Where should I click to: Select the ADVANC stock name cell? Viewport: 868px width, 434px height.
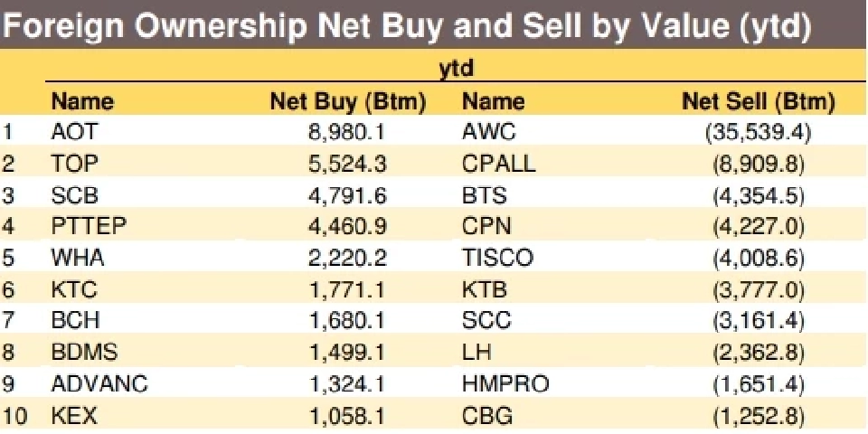99,384
